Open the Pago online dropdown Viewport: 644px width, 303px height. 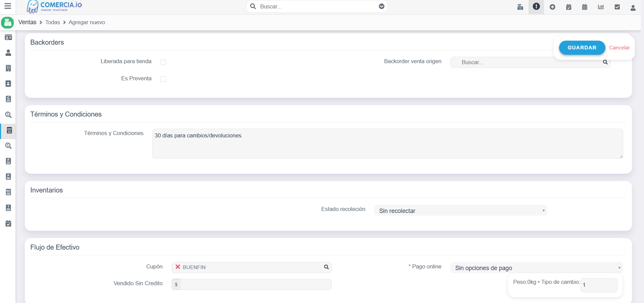coord(537,268)
